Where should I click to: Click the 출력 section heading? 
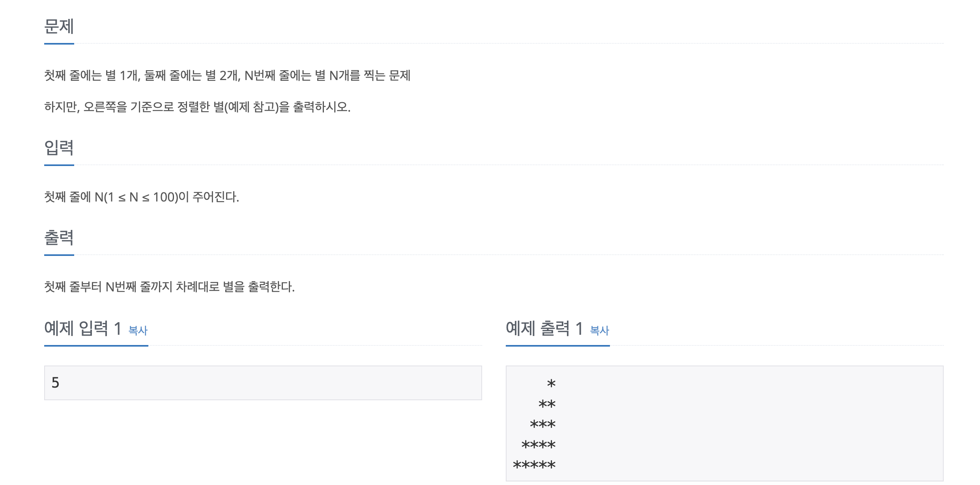click(x=59, y=238)
